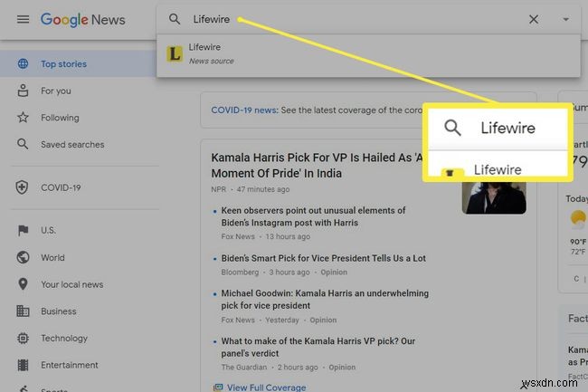Click The Guardian source label
This screenshot has width=588, height=392.
244,368
